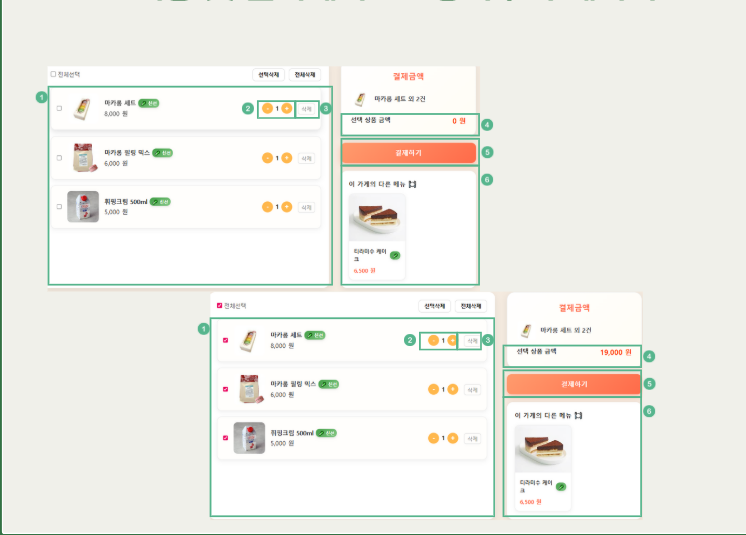Check the unchecked 전체선택 checkbox

(54, 74)
